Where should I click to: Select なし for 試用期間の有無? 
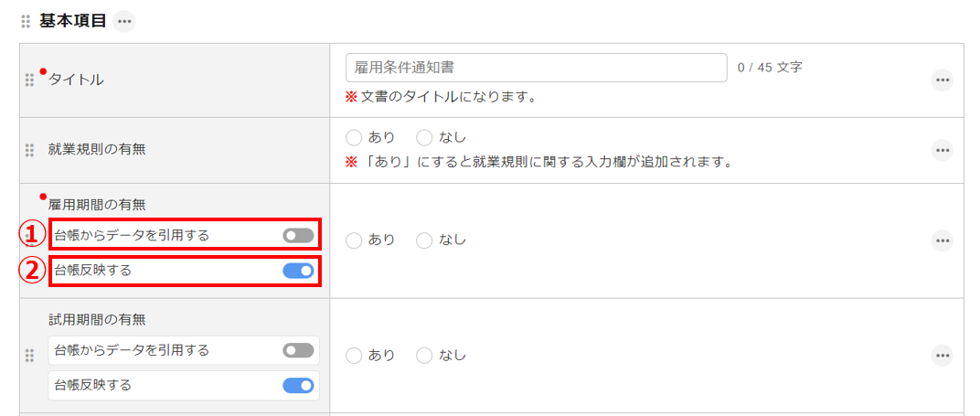(x=424, y=356)
